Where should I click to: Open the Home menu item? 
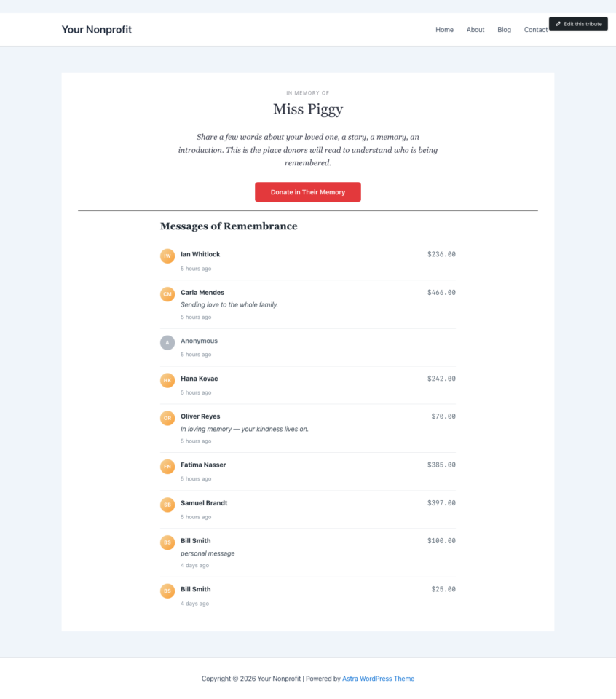point(444,29)
